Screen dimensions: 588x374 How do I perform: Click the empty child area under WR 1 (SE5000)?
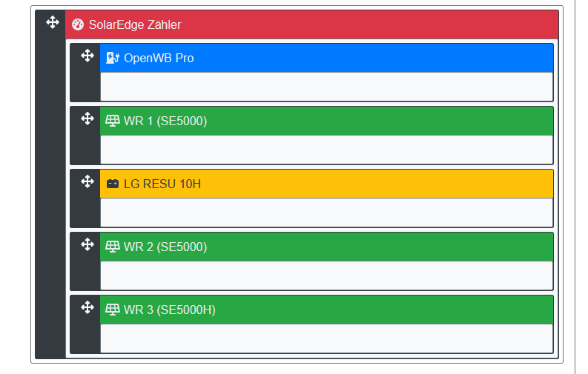point(326,150)
